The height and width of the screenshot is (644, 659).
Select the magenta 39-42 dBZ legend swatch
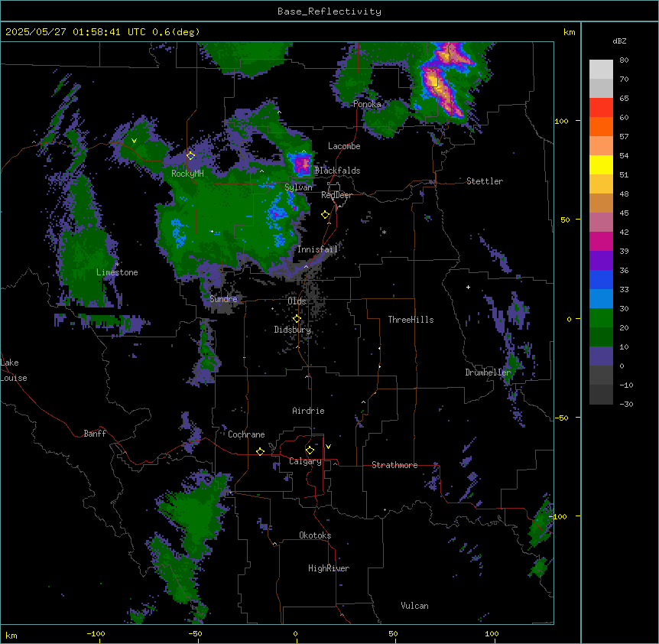pyautogui.click(x=601, y=241)
